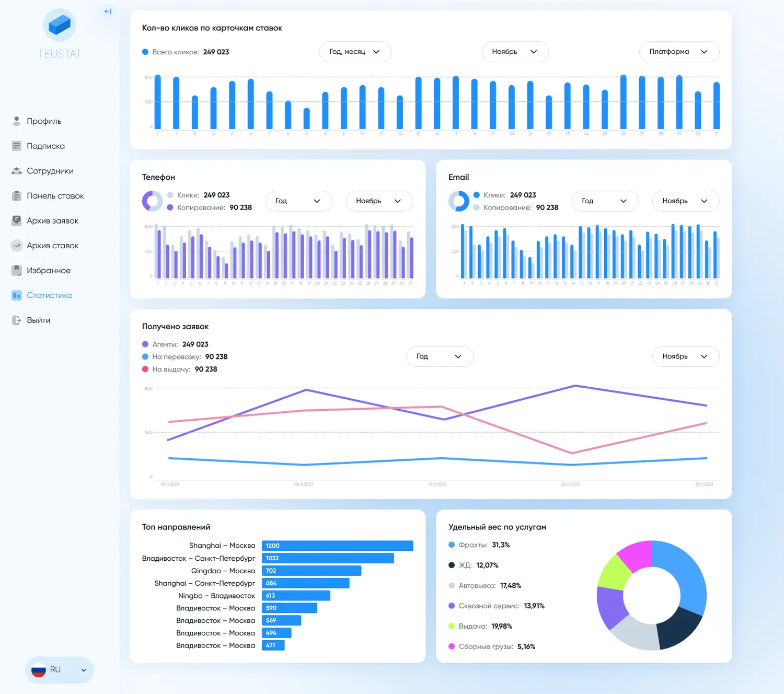Click the Ningbo – Владивосток 613 bar
This screenshot has width=784, height=694.
click(296, 596)
